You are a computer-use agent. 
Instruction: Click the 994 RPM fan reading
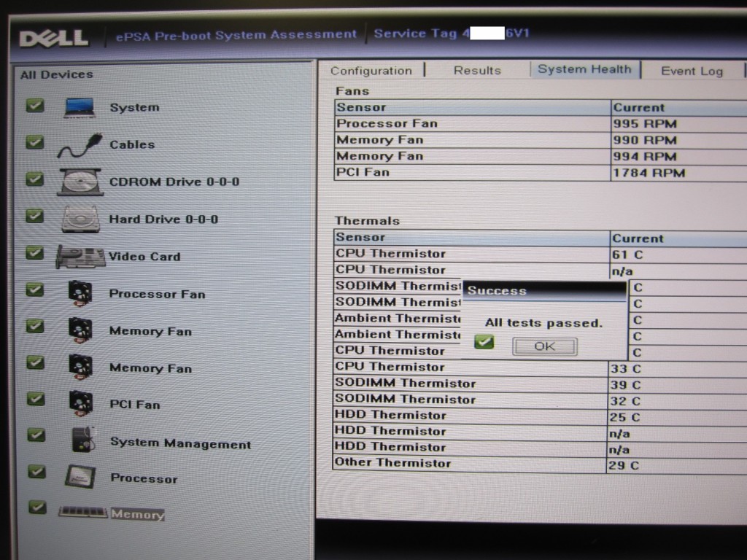pyautogui.click(x=645, y=156)
